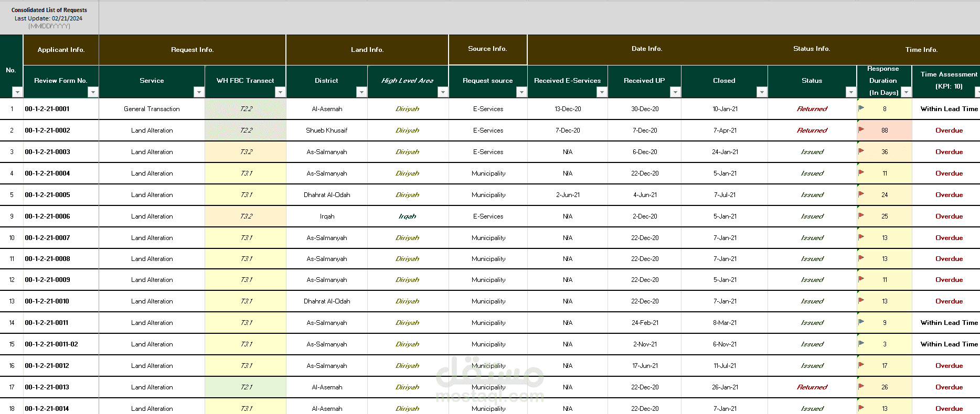Select cell 00-1-2-21-0011-02
The image size is (980, 414).
[61, 344]
